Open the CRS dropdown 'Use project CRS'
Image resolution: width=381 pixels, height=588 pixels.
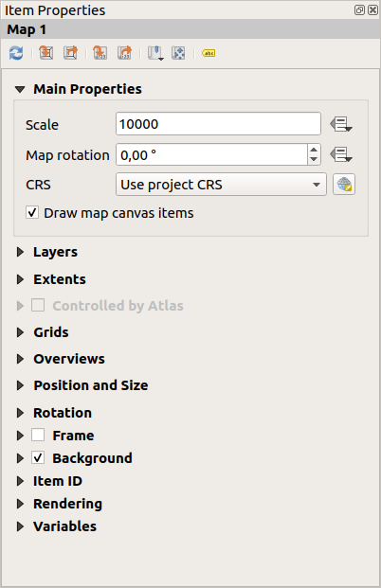pos(221,184)
